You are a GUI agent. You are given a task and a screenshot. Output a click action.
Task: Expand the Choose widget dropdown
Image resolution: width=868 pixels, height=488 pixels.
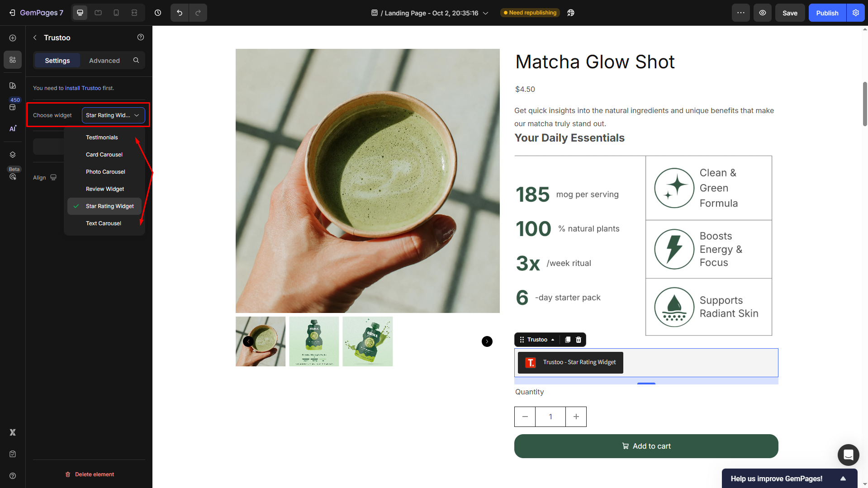[113, 115]
